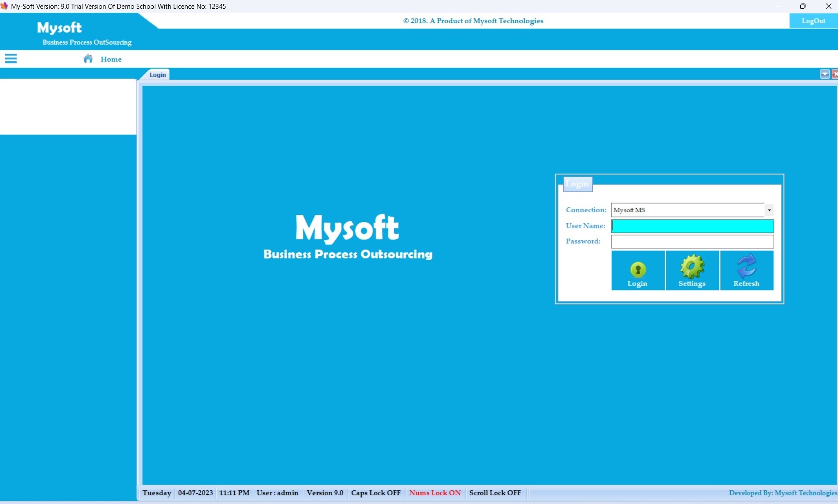Click the Nums Lock ON status indicator
Viewport: 838px width, 504px height.
coord(435,493)
